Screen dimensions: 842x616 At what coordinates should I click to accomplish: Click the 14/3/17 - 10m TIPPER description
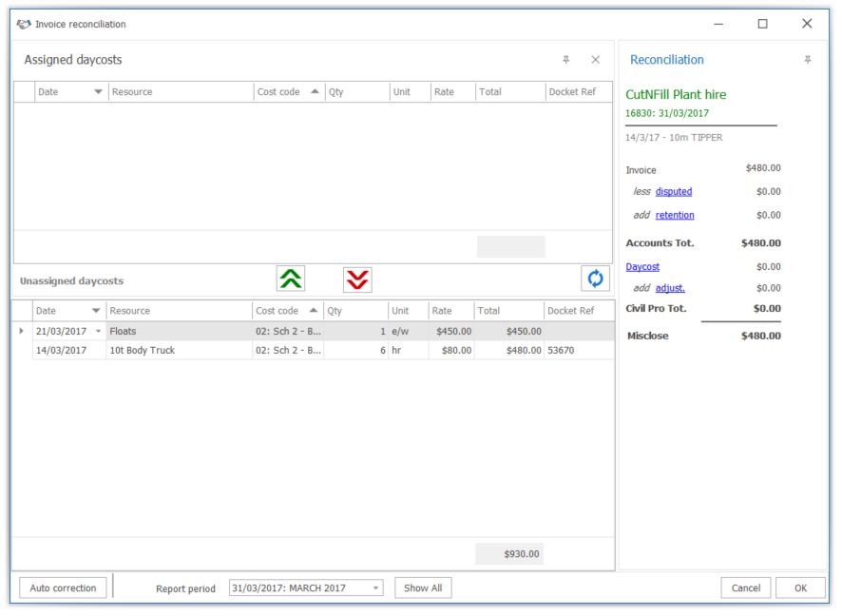point(674,138)
